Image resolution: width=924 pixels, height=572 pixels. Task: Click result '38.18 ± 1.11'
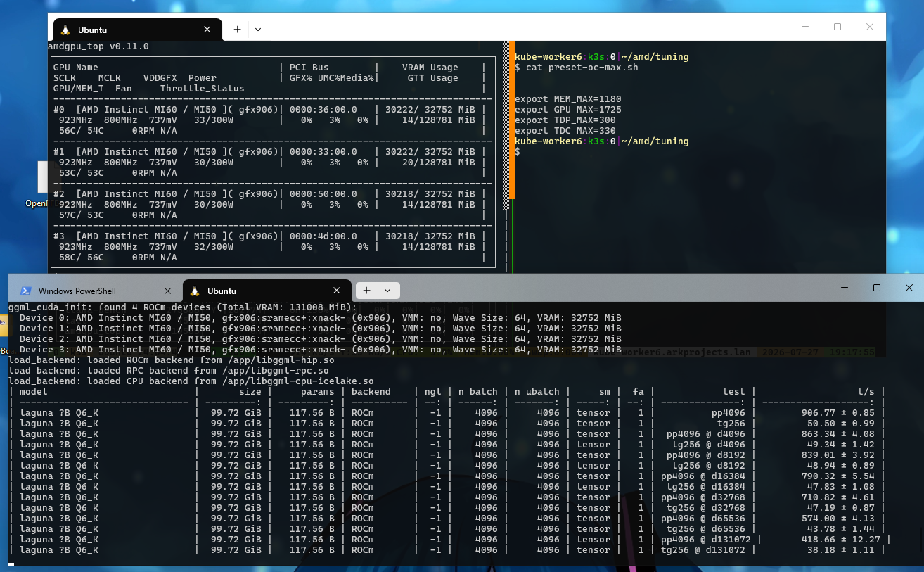840,550
